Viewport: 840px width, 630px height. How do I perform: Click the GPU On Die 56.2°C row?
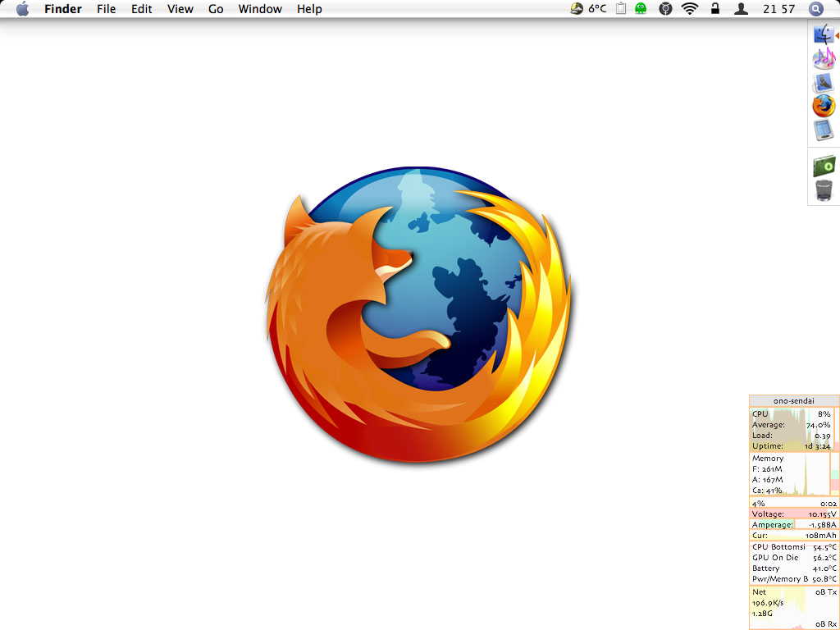794,558
